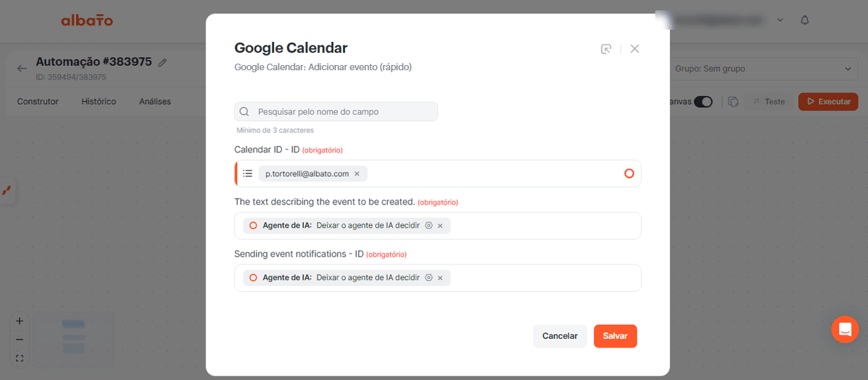868x380 pixels.
Task: Zoom in the canvas with plus
Action: click(20, 321)
